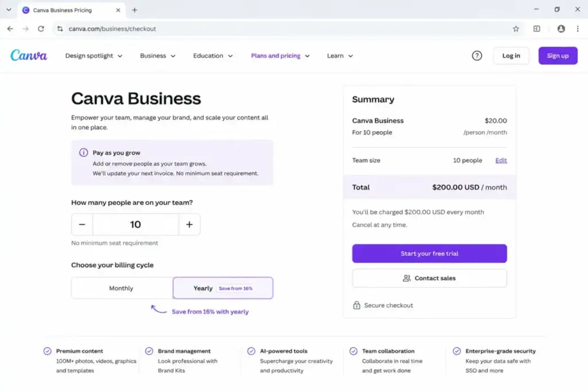Click the browser forward arrow
Viewport: 588px width, 392px height.
click(x=25, y=29)
